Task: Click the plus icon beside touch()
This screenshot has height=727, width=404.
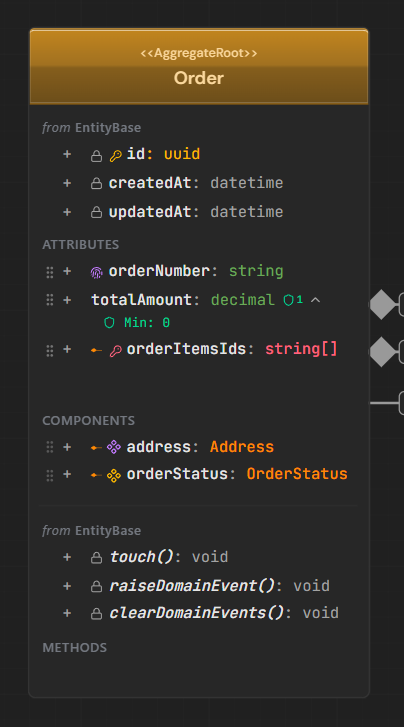Action: (67, 557)
